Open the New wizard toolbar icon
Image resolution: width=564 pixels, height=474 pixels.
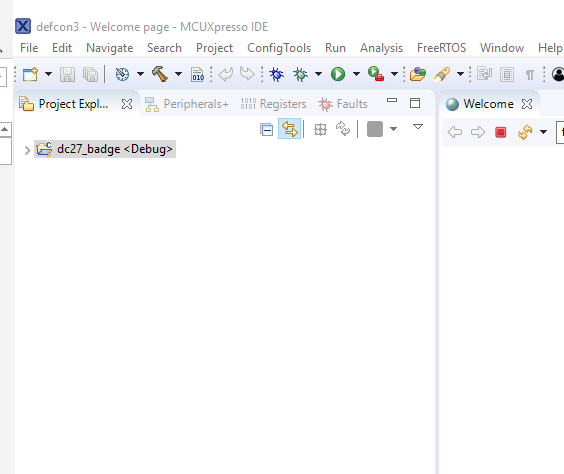pos(31,74)
